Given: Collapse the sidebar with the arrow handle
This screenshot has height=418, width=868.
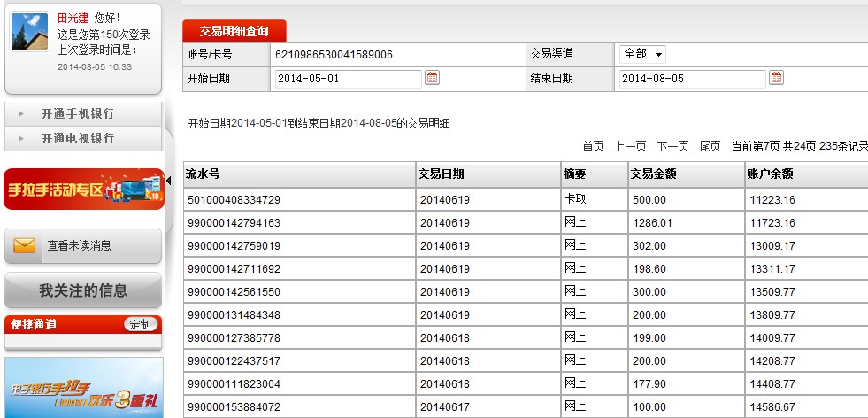Looking at the screenshot, I should 169,181.
